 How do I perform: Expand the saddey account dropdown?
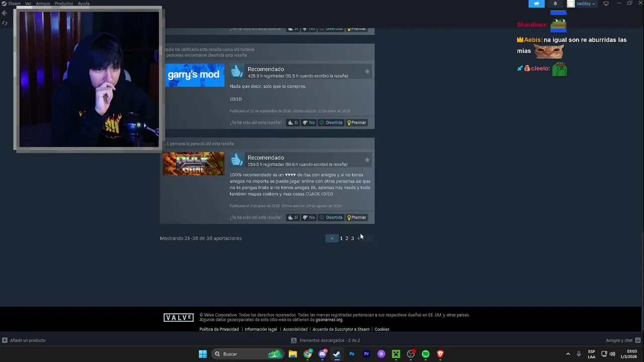point(586,4)
